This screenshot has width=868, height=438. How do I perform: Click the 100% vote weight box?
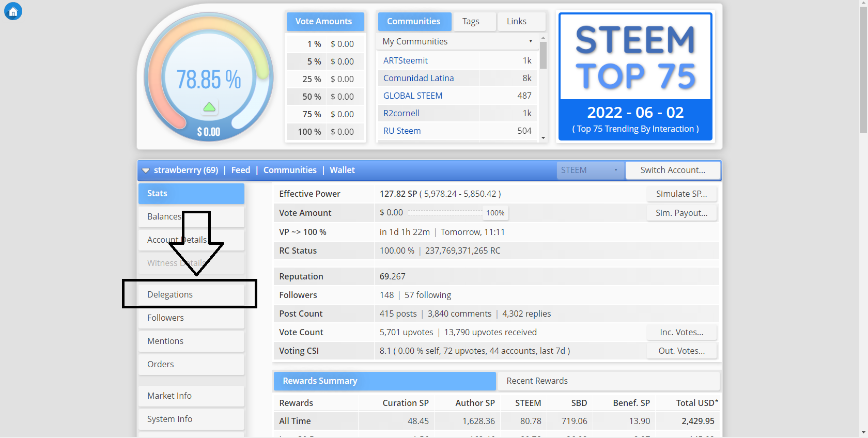click(495, 213)
